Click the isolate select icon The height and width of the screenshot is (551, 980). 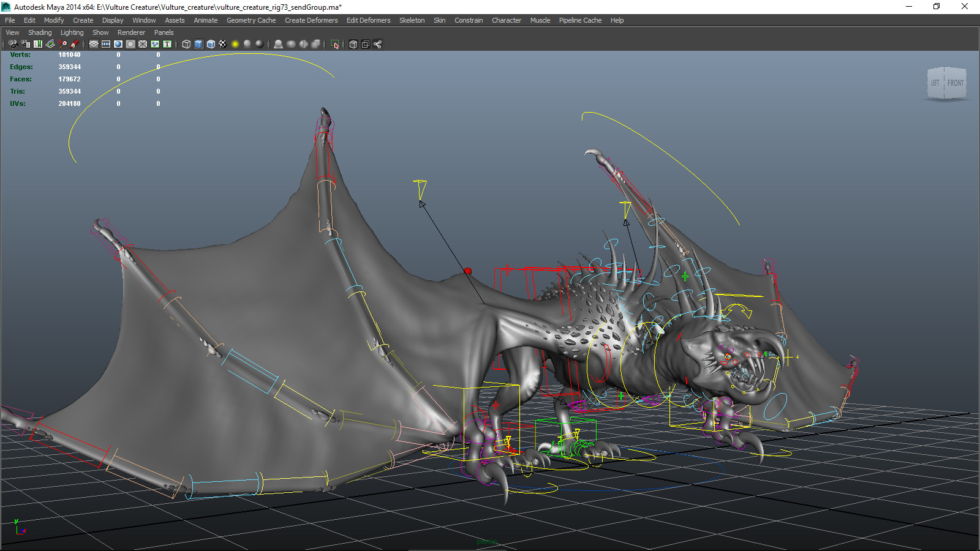point(335,44)
